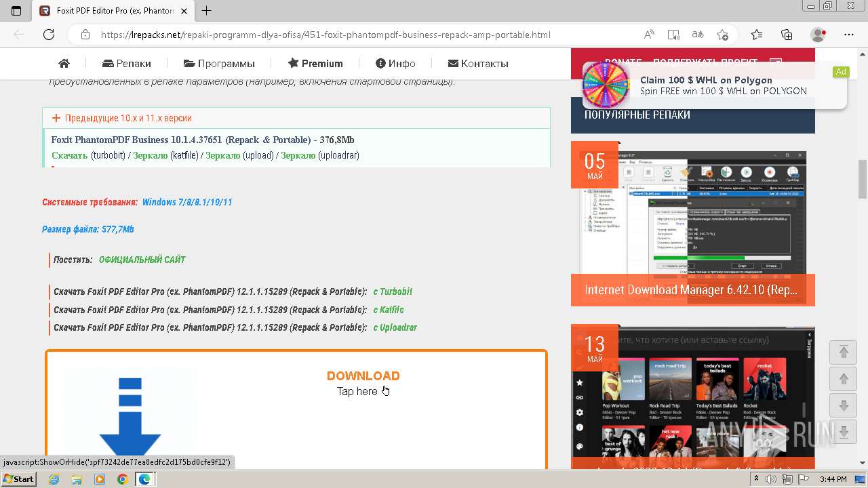This screenshot has height=488, width=868.
Task: Show hidden system tray icons
Action: 757,479
